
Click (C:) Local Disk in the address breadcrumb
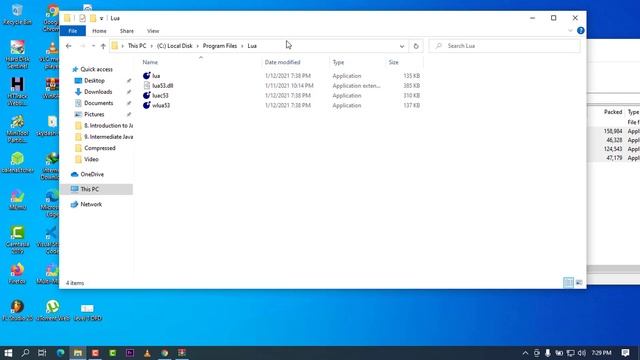(174, 46)
